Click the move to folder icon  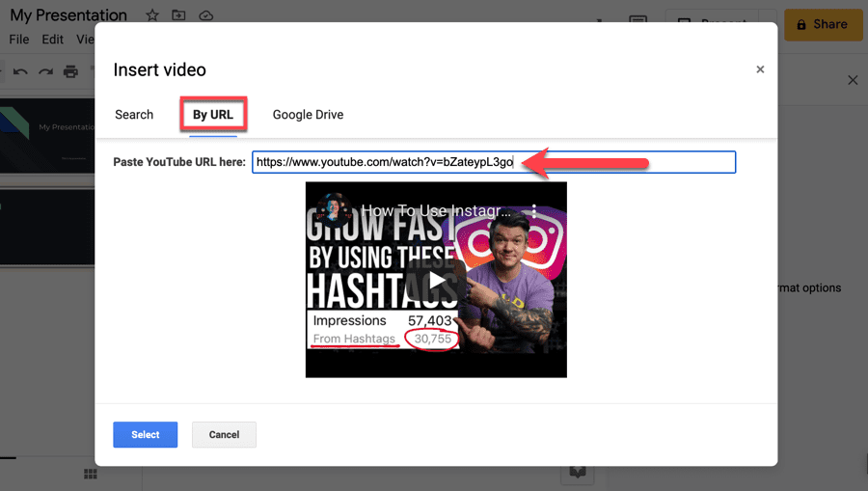click(178, 15)
